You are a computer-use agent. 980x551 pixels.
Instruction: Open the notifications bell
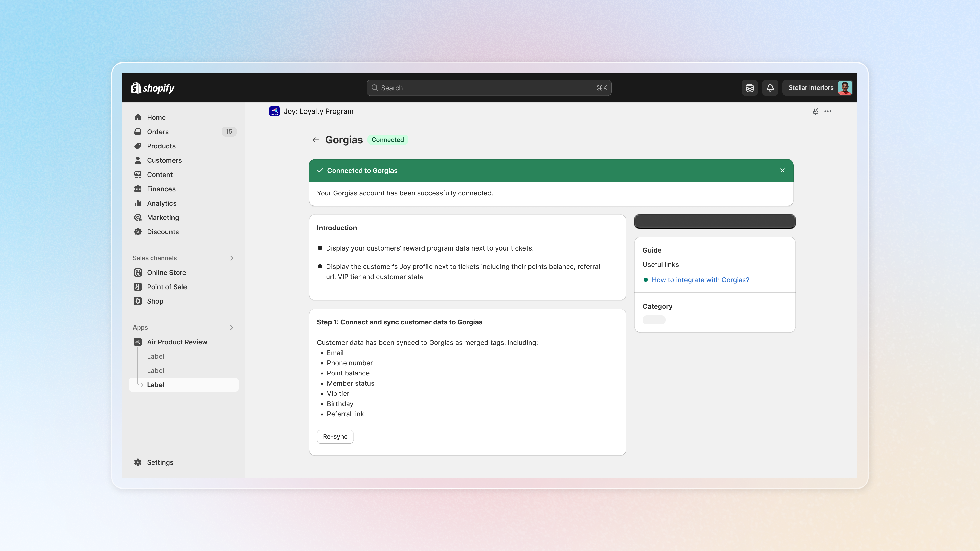(770, 88)
